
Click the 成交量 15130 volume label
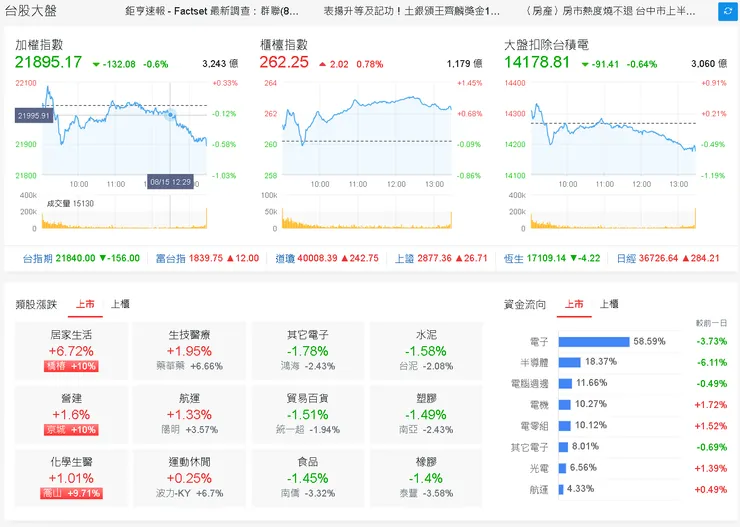(70, 204)
